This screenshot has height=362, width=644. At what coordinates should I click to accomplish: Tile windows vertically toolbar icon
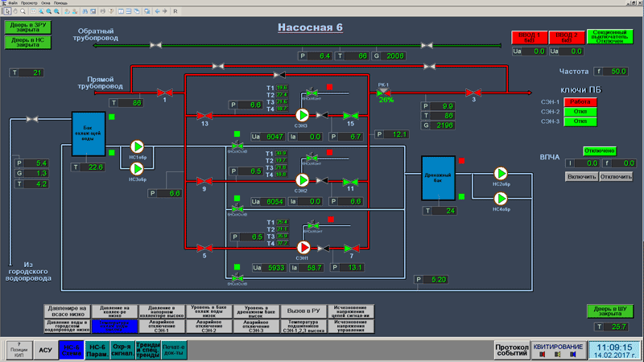(x=121, y=11)
